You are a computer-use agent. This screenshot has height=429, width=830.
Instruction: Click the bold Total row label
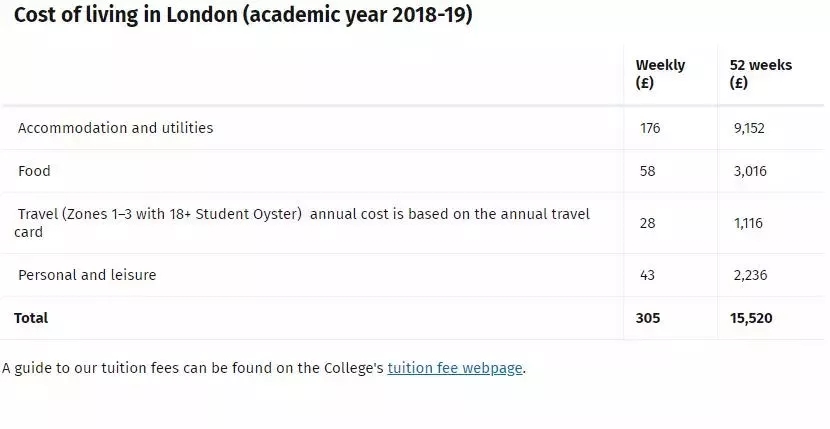(x=31, y=318)
